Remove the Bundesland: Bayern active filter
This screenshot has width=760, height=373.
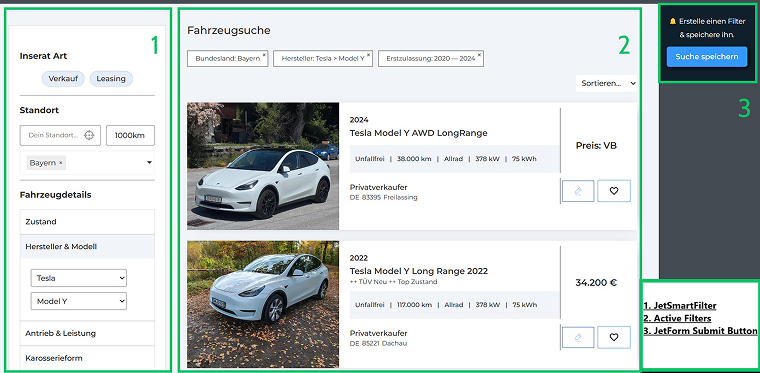264,55
